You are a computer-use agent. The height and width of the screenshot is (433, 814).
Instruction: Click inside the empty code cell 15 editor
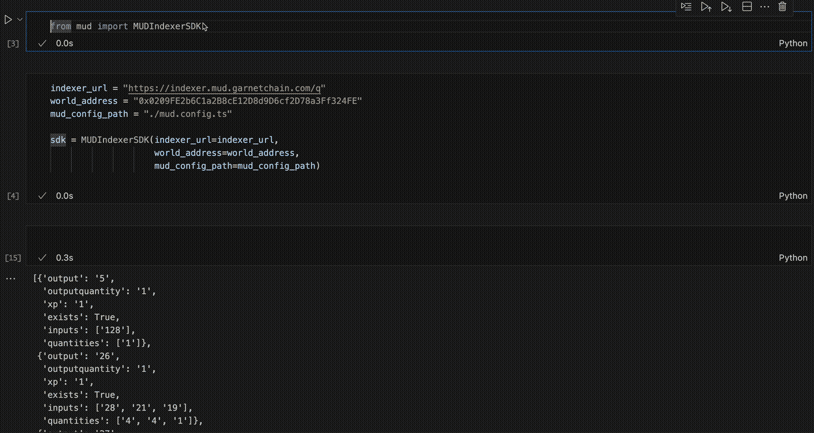[x=418, y=238]
